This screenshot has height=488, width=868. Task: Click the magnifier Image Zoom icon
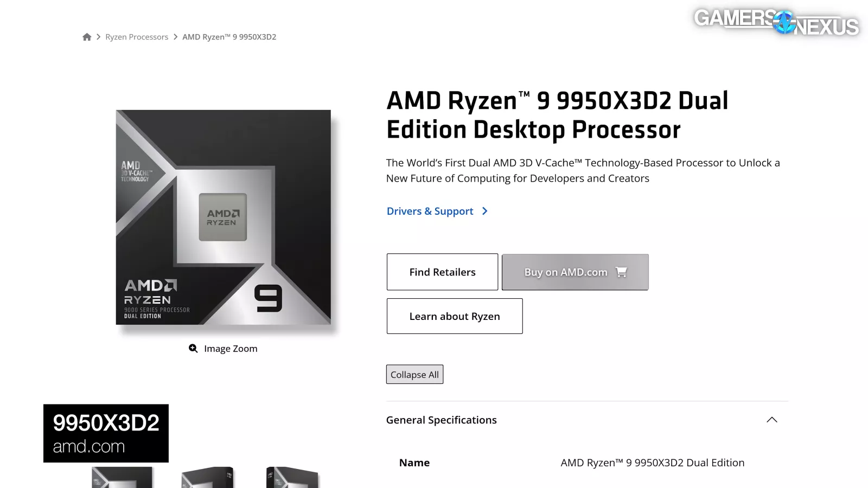pos(193,348)
